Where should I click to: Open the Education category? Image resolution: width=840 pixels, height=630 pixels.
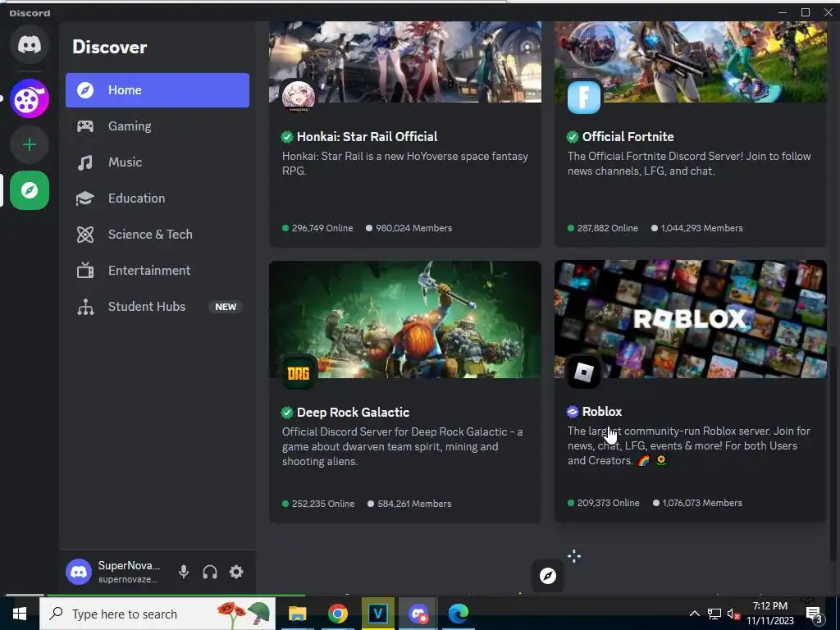tap(157, 199)
